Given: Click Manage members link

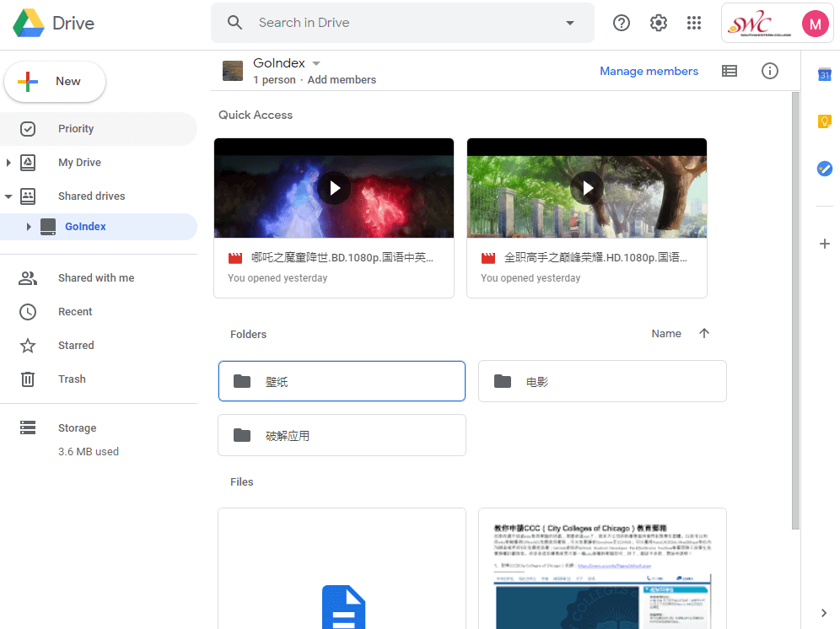Looking at the screenshot, I should pos(649,71).
